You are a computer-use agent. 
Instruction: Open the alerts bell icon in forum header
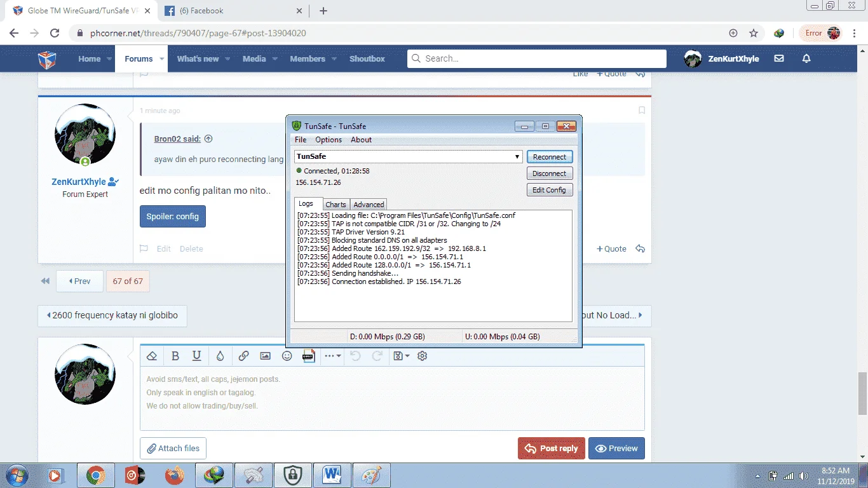(x=806, y=58)
